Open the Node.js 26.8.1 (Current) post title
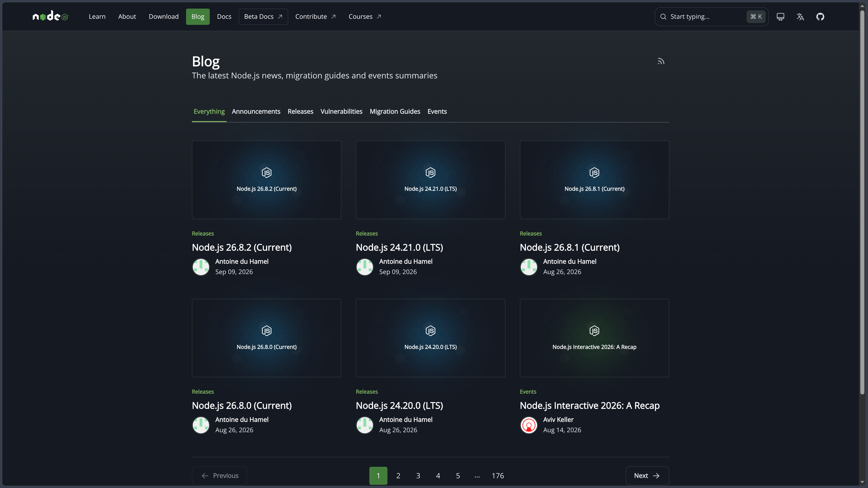 569,248
